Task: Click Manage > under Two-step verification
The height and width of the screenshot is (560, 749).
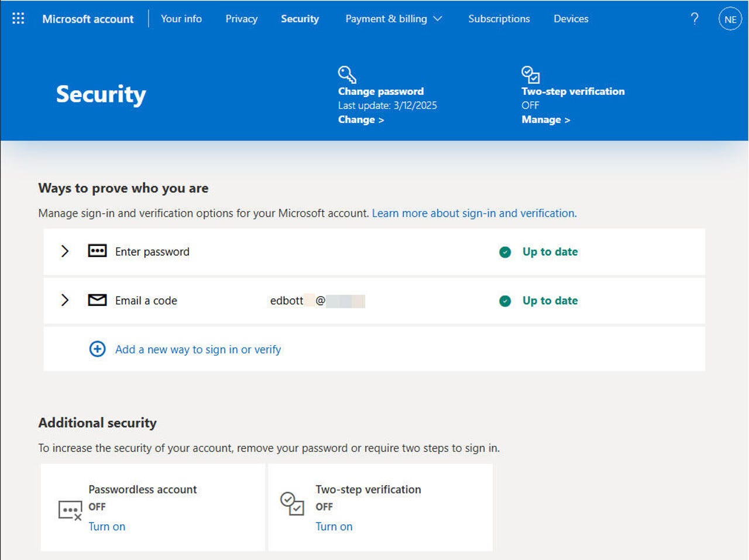Action: point(545,119)
